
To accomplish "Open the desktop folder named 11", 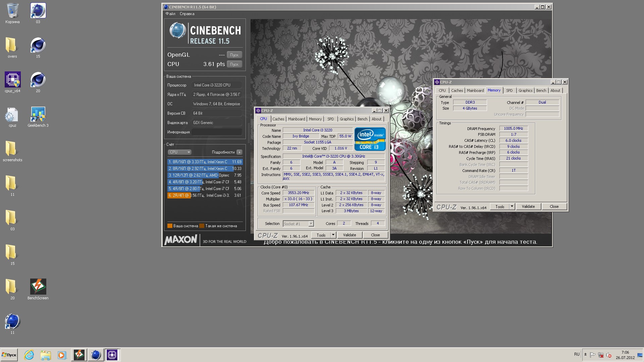I will click(x=12, y=186).
